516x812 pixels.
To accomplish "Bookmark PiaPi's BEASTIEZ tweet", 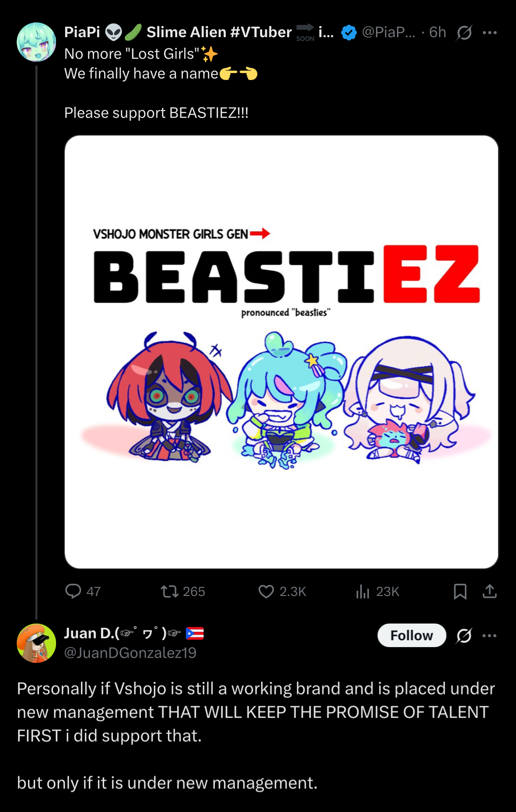I will [460, 591].
